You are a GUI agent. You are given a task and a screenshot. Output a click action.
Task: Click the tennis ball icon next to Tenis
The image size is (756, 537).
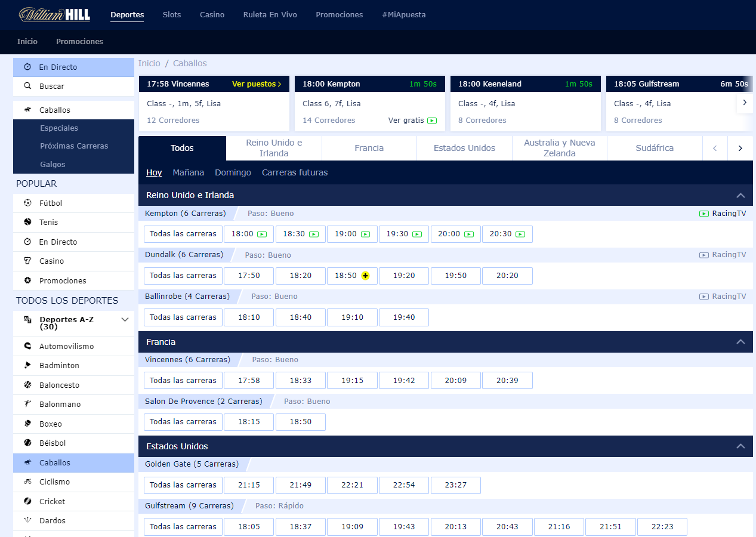tap(27, 222)
